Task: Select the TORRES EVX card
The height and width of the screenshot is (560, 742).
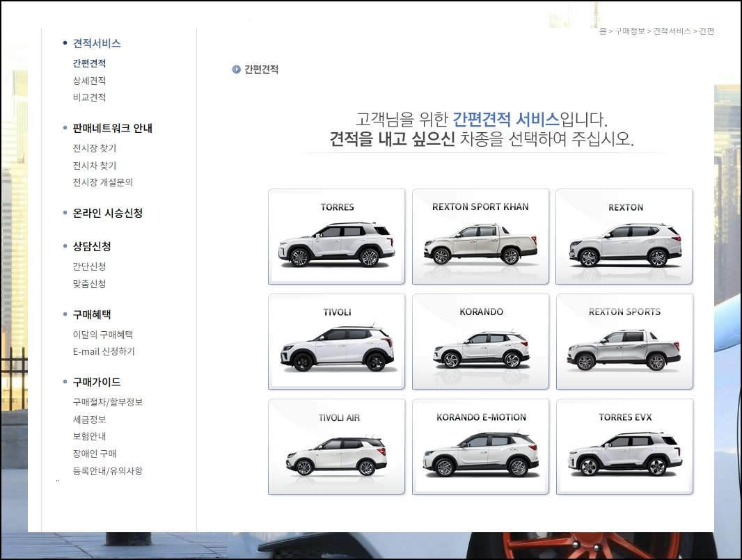Action: 624,447
